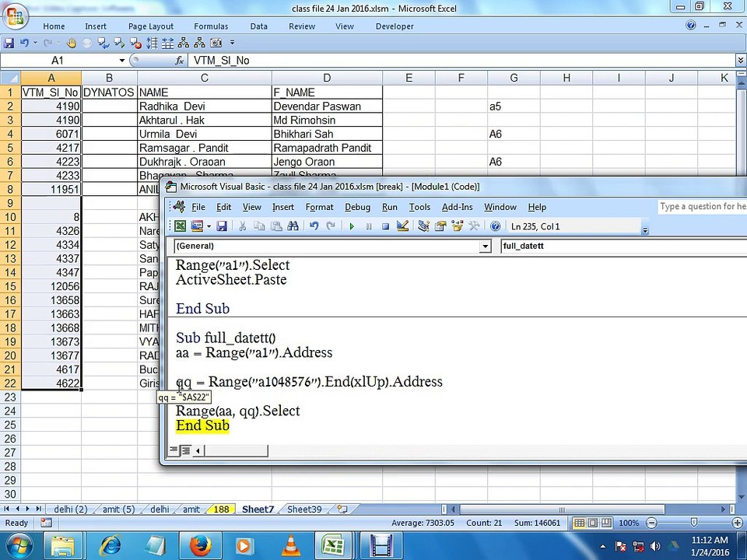This screenshot has height=560, width=747.
Task: Open the Debug menu in Visual Basic editor
Action: coord(357,207)
